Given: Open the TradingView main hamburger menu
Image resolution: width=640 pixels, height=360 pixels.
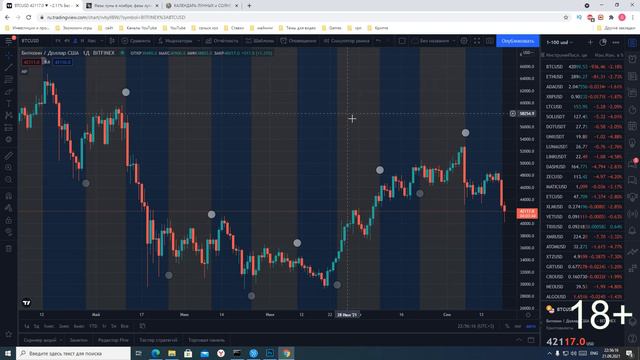Looking at the screenshot, I should (9, 41).
